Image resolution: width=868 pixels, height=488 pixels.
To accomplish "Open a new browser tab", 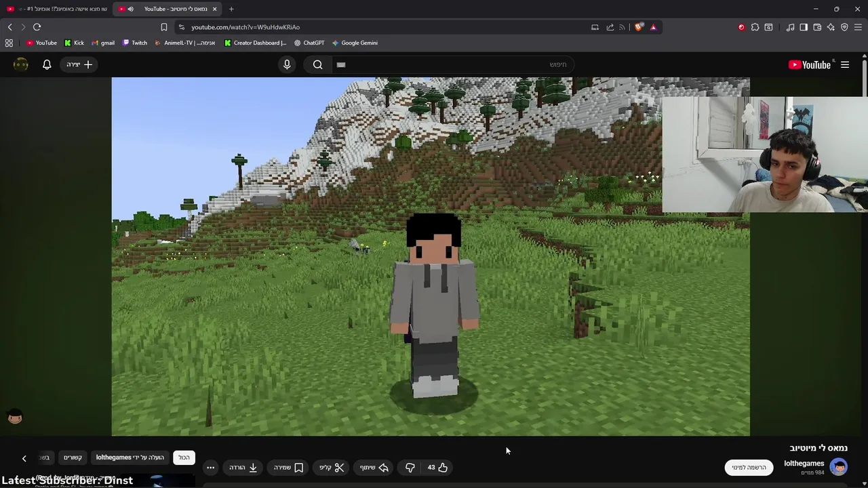I will [231, 9].
